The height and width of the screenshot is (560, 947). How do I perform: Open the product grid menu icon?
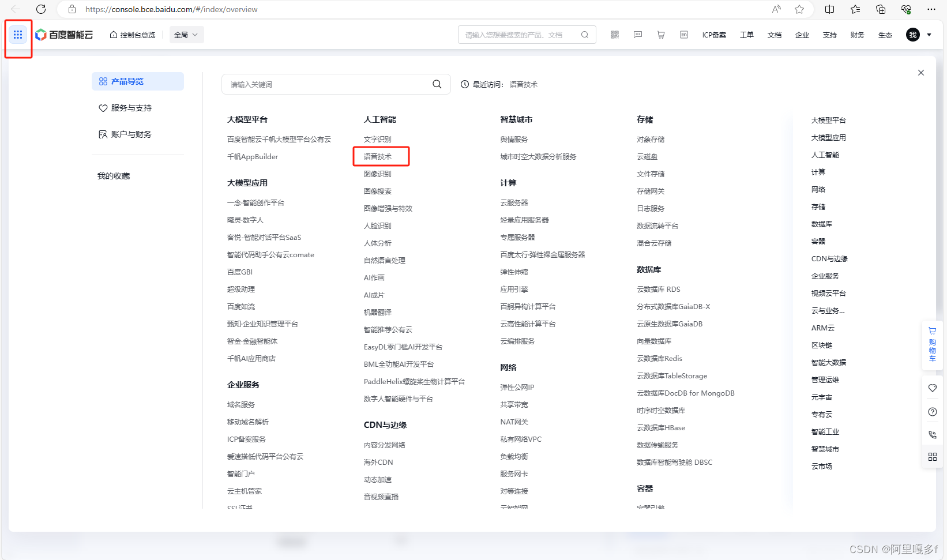[18, 35]
